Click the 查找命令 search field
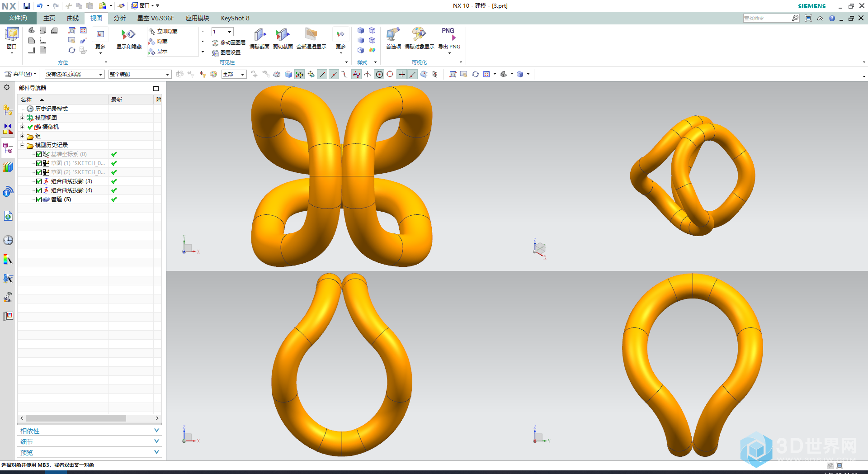Image resolution: width=868 pixels, height=474 pixels. (767, 18)
